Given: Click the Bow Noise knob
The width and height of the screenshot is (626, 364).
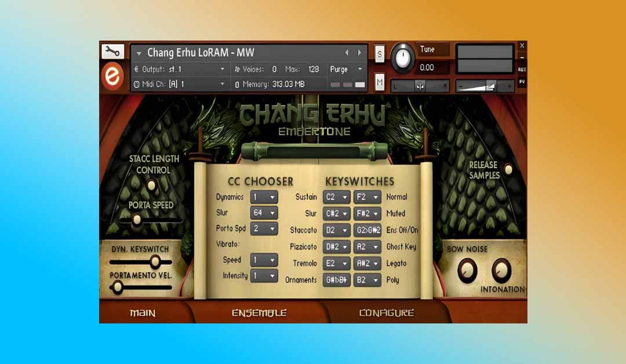Looking at the screenshot, I should (x=467, y=270).
